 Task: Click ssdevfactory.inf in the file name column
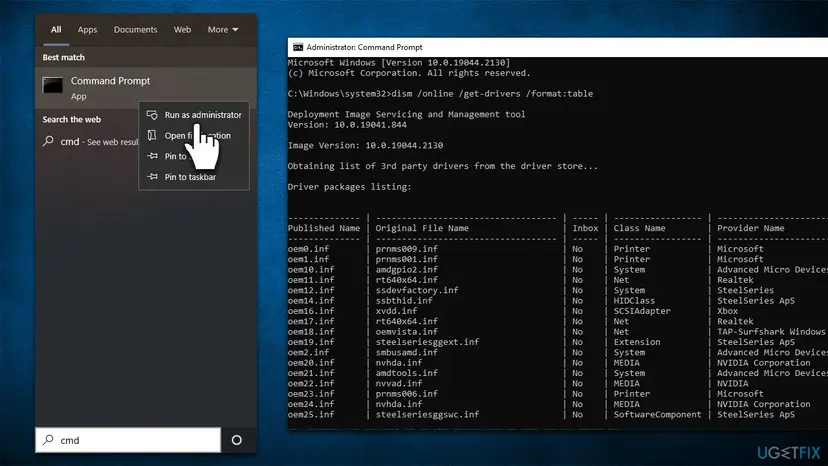(x=417, y=290)
